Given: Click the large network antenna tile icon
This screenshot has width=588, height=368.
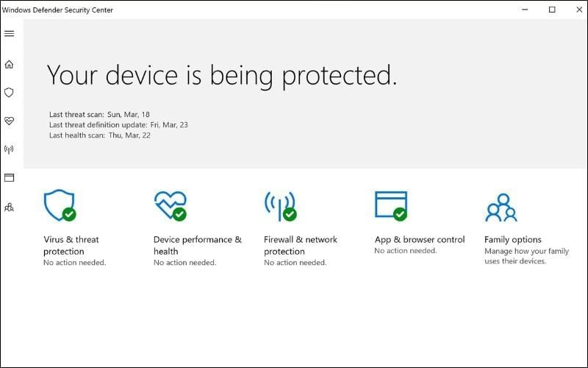Looking at the screenshot, I should coord(280,205).
